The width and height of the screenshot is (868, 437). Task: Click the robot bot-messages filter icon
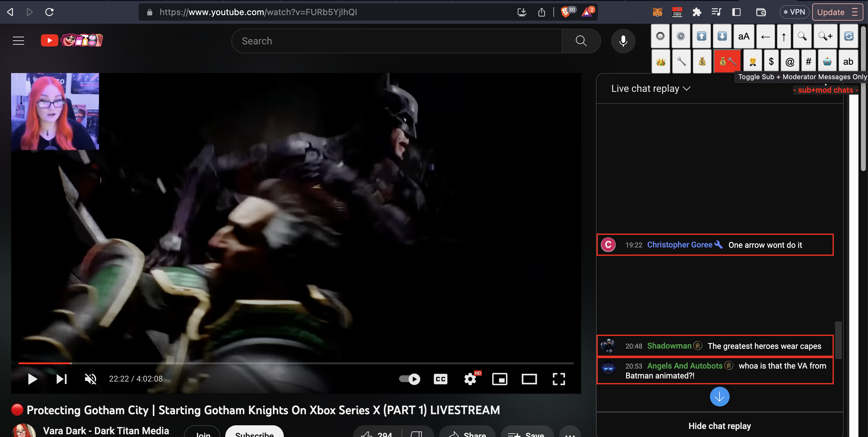tap(827, 61)
